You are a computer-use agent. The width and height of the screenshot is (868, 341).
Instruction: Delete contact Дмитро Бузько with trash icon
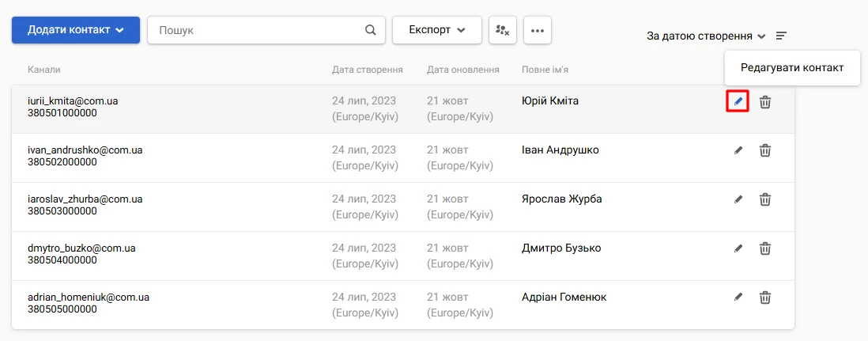(x=764, y=248)
